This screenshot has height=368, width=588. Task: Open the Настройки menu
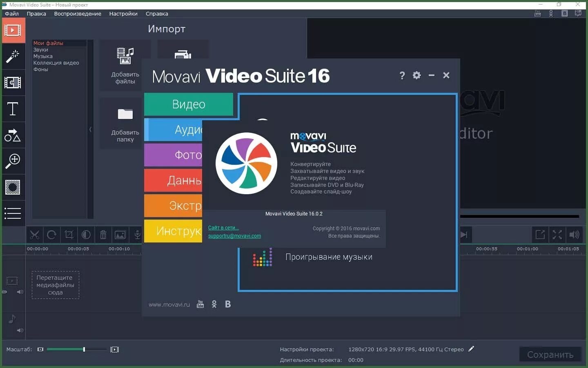click(x=123, y=13)
